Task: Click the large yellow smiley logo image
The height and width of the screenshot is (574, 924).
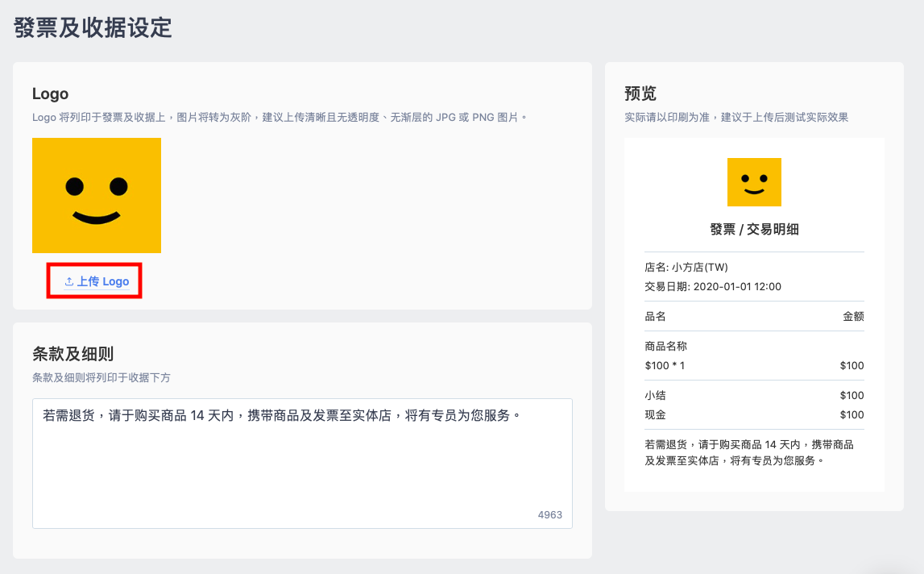Action: click(x=97, y=195)
